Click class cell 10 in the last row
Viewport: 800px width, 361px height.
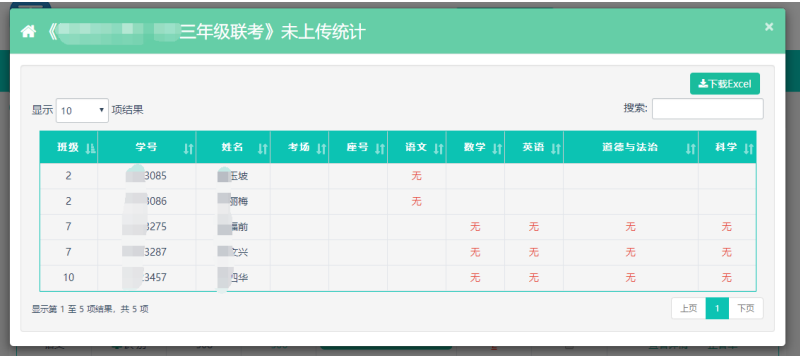click(x=68, y=278)
